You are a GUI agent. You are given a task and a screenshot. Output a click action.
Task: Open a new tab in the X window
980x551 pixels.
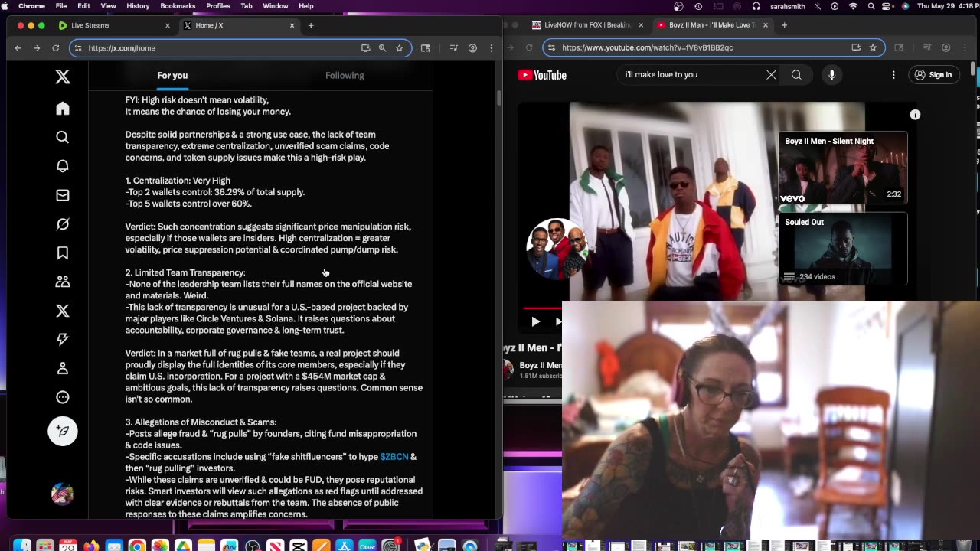(311, 25)
